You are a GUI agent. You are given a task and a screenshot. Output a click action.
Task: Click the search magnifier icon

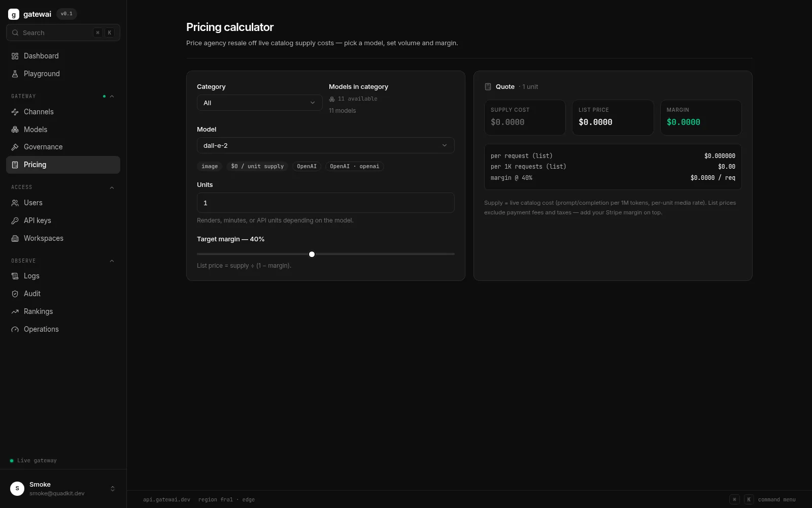coord(15,33)
